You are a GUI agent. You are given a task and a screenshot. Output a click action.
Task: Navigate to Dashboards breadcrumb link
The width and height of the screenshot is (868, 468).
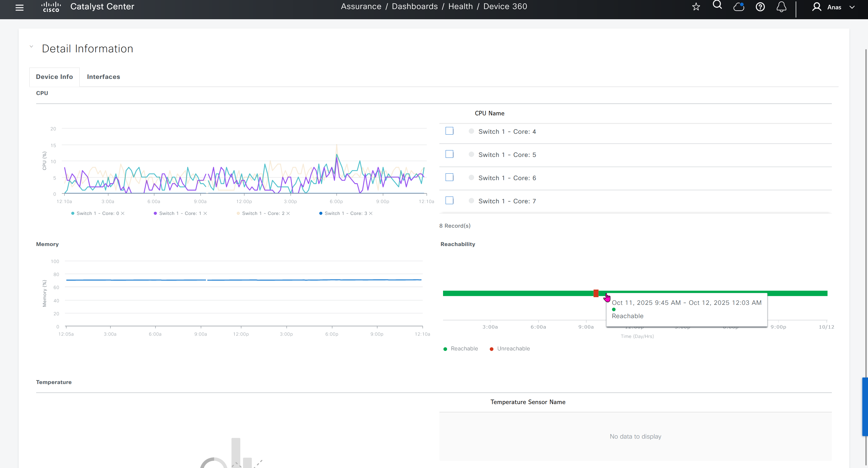(x=415, y=7)
